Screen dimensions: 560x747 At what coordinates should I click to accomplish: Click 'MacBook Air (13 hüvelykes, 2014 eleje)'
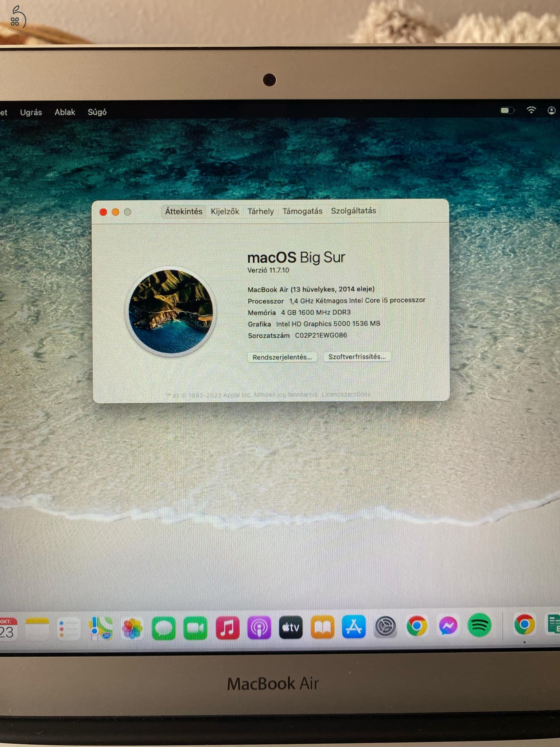[311, 289]
